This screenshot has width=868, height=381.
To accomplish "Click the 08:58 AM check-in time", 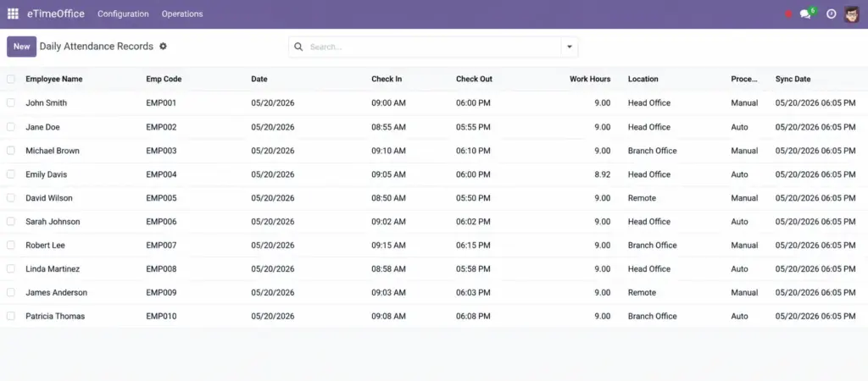I will point(388,268).
